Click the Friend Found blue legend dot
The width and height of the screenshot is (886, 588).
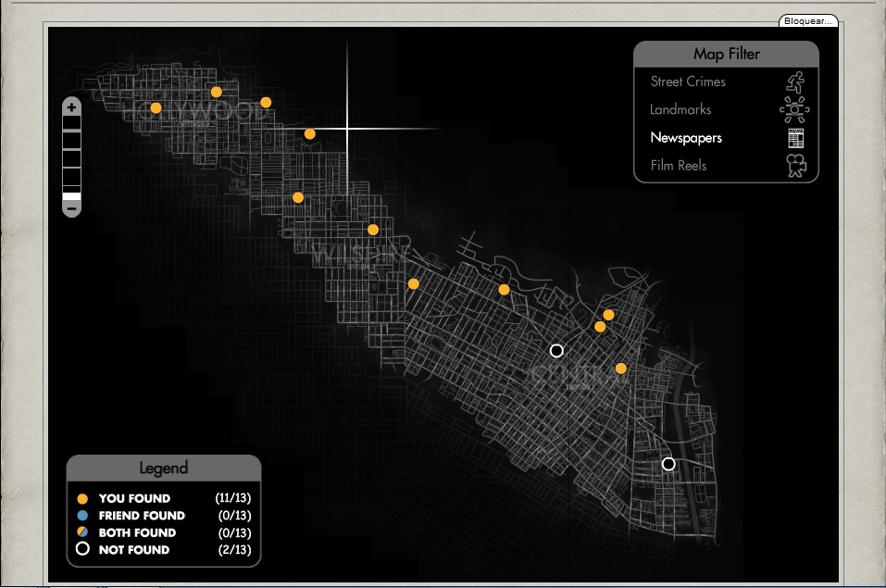click(82, 516)
